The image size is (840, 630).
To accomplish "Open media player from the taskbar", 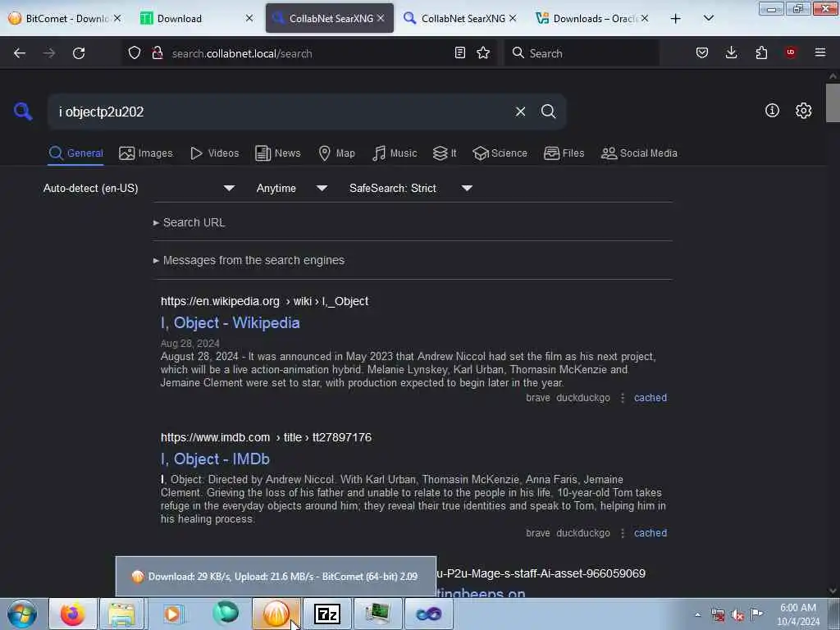I will [172, 614].
